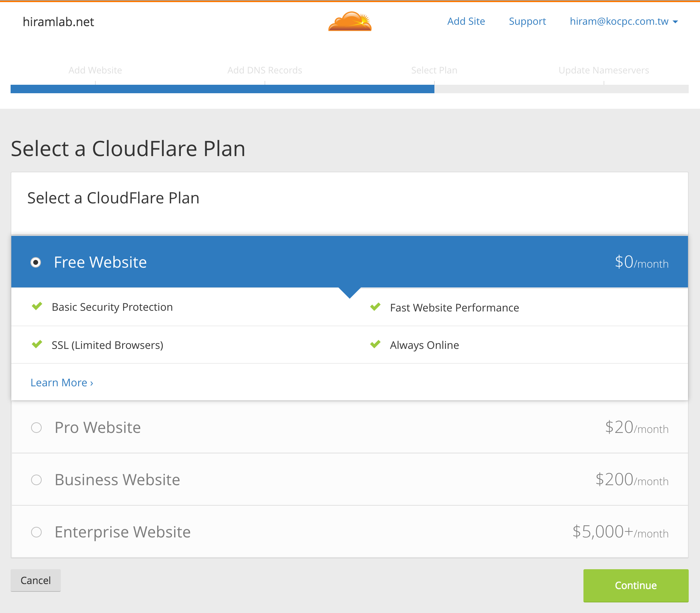Select the Business Website radio button
Image resolution: width=700 pixels, height=613 pixels.
coord(36,480)
